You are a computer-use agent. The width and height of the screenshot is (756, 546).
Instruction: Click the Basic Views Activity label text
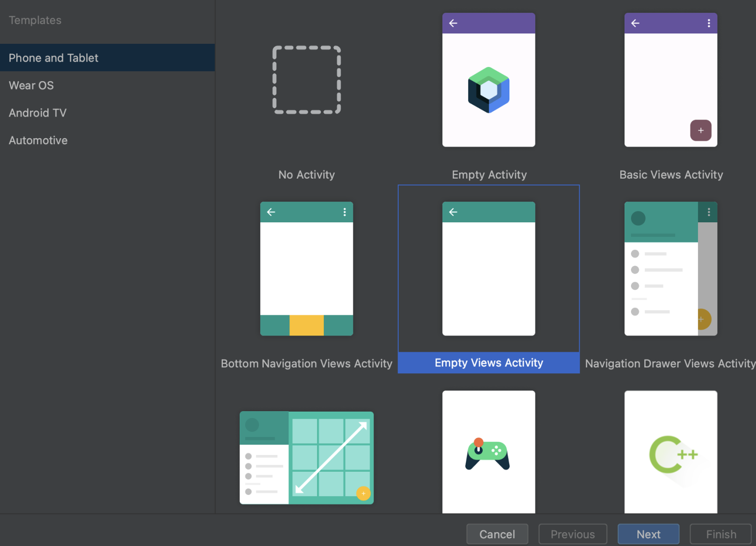tap(671, 175)
